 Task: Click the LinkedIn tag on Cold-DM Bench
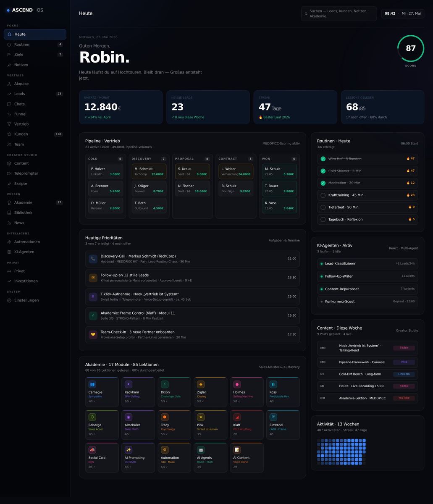point(404,374)
